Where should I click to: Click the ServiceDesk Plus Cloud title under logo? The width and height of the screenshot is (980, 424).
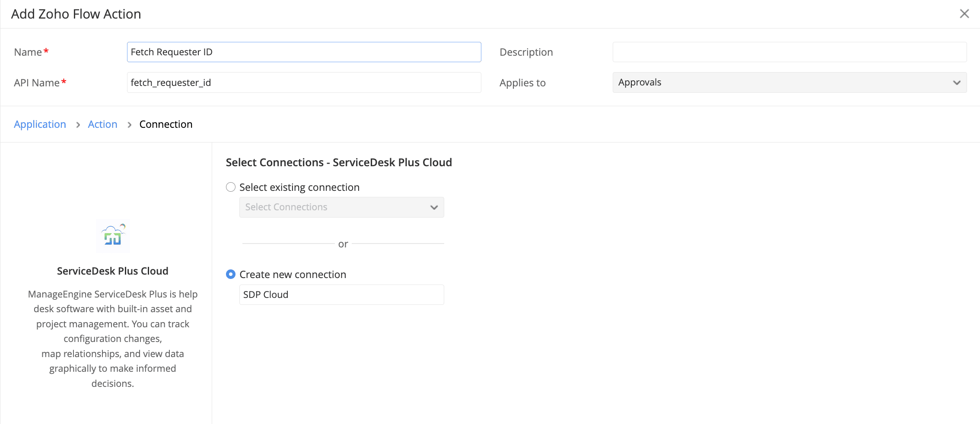(113, 271)
